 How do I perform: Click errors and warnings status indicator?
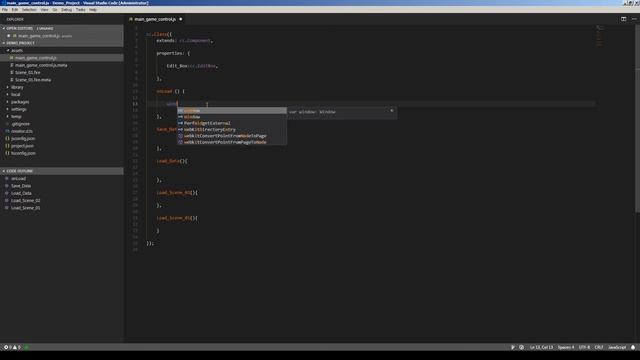12,347
